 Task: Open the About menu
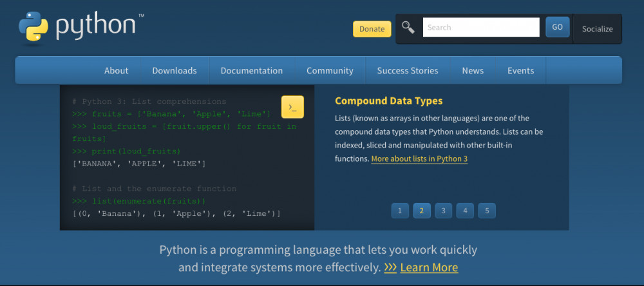tap(116, 71)
